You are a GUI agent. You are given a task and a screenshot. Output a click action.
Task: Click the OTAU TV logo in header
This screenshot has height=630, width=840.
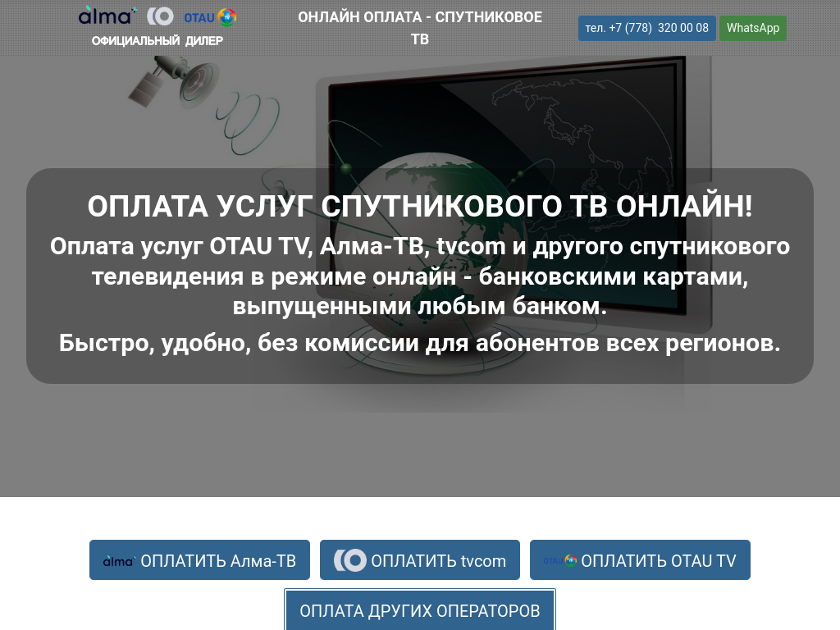(x=210, y=17)
